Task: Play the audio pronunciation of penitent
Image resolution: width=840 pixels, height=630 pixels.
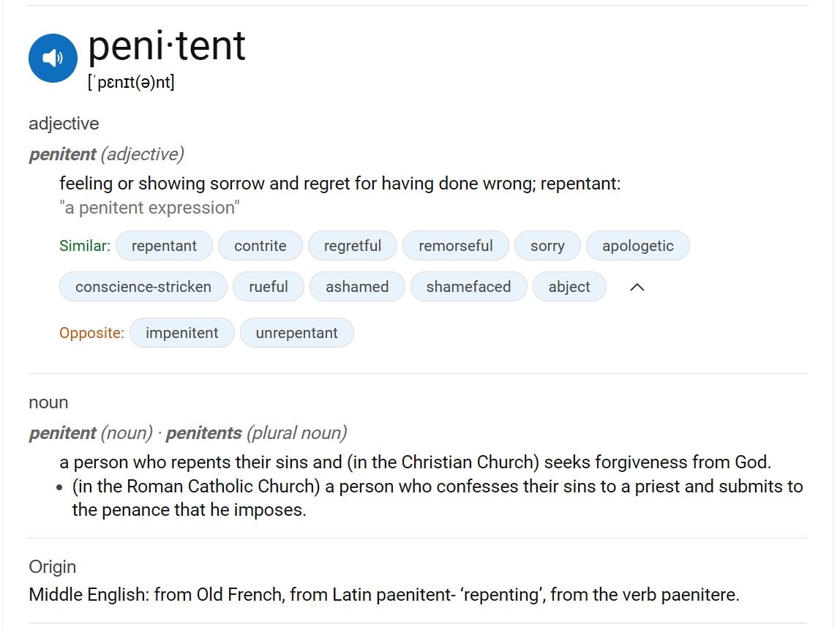Action: (x=53, y=58)
